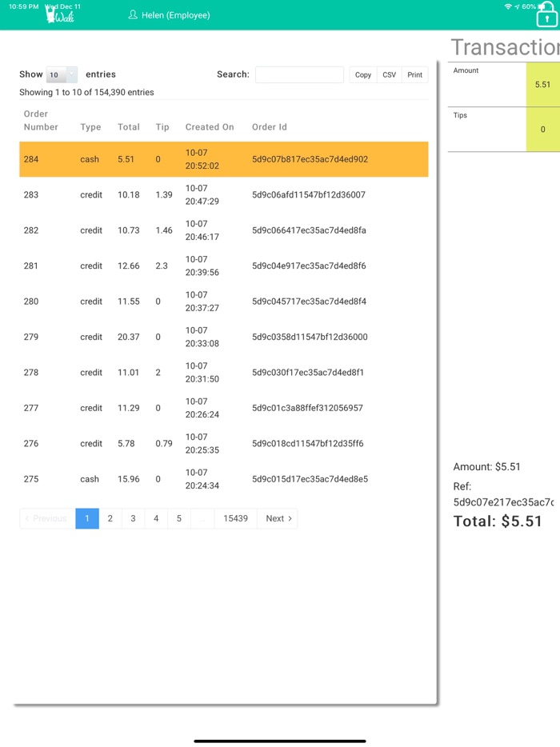
Task: Click the Copy export button
Action: click(x=362, y=75)
